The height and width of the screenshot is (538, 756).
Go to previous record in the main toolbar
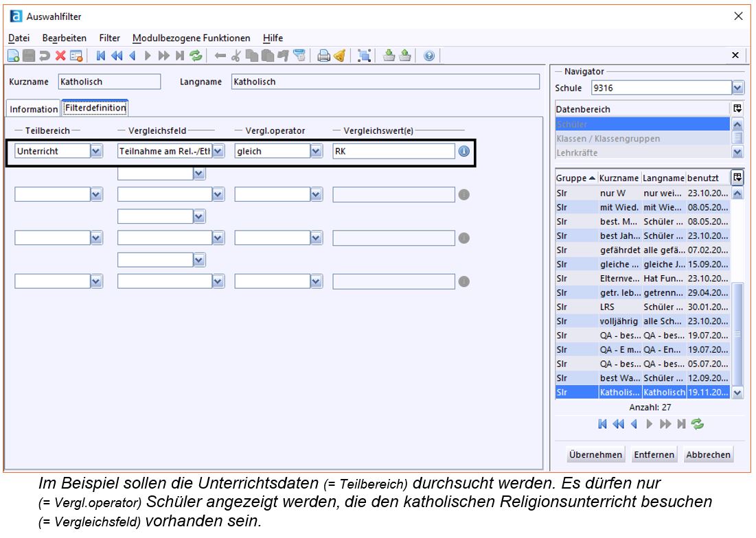[x=133, y=56]
